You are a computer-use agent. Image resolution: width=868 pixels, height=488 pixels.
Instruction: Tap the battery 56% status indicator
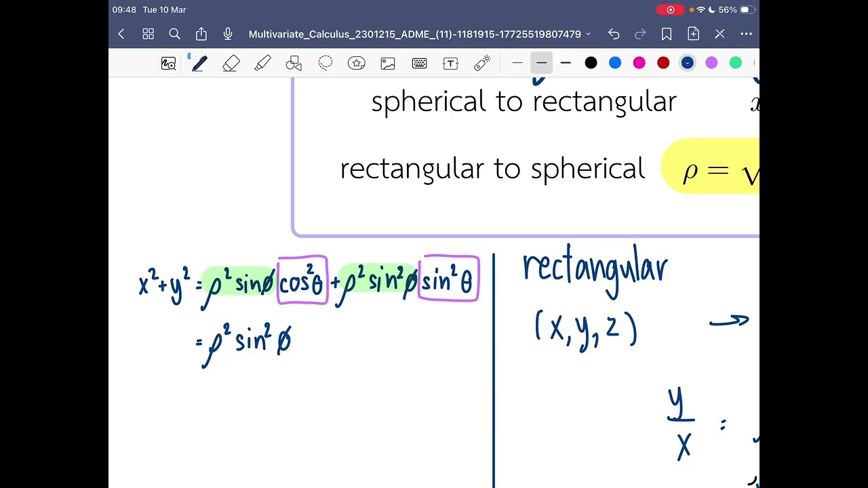pyautogui.click(x=736, y=9)
